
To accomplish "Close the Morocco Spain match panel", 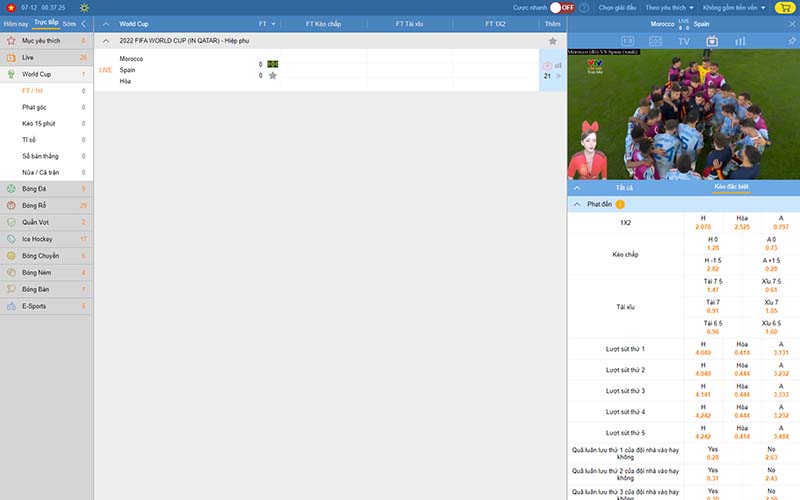I will coord(792,24).
